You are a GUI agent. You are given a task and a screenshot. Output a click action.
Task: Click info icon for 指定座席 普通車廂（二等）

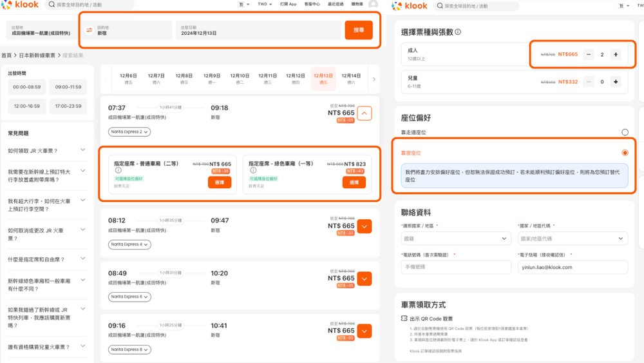pyautogui.click(x=118, y=170)
